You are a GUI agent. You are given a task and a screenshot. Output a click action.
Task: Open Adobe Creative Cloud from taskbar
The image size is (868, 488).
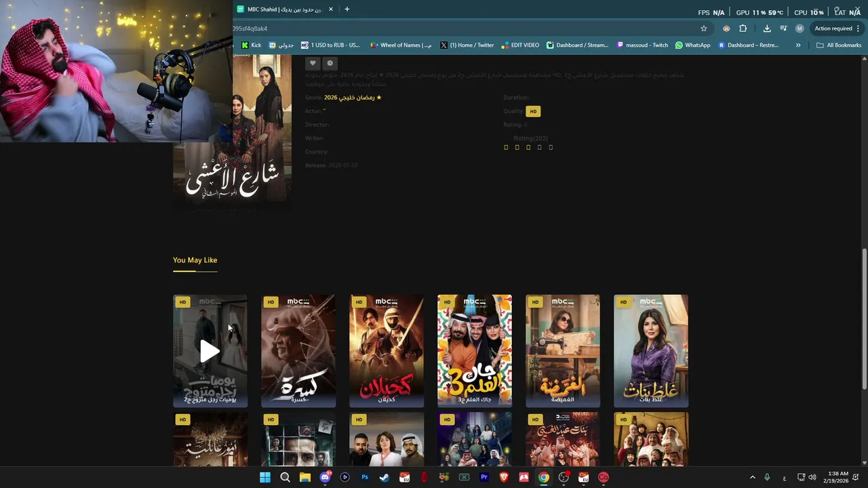click(604, 477)
